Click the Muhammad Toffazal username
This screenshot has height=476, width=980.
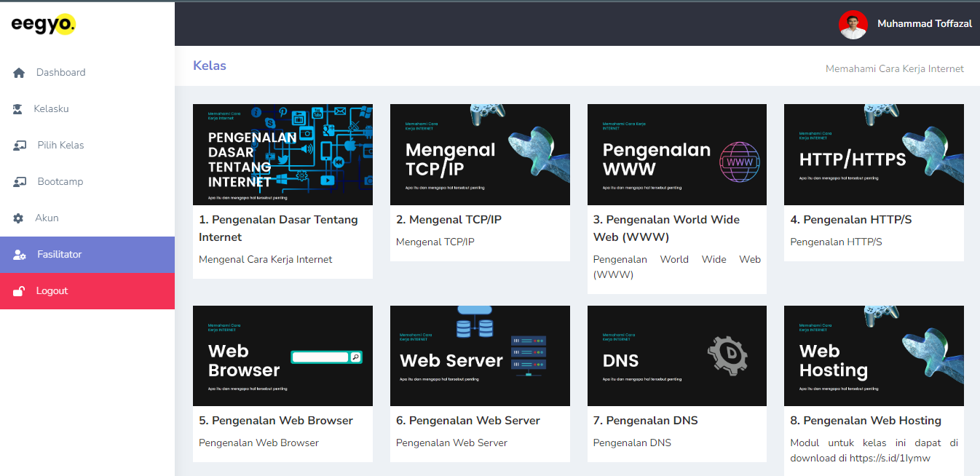point(924,24)
